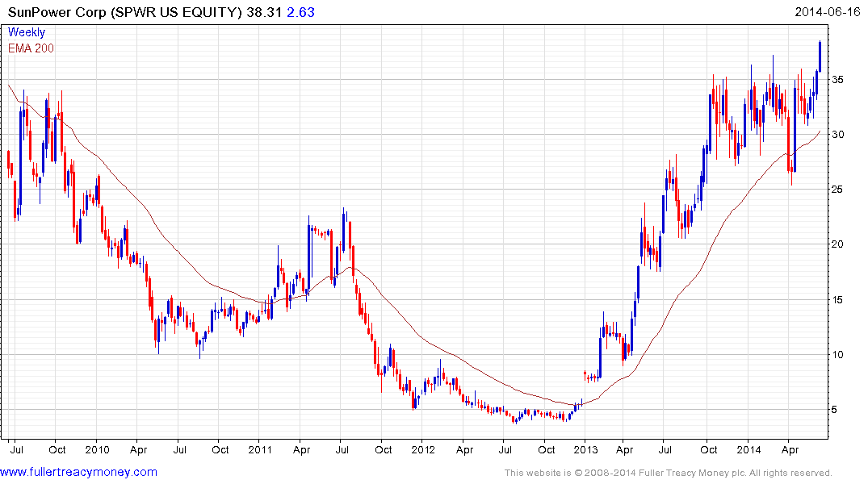868x484 pixels.
Task: Click the 10 price axis label
Action: (x=837, y=355)
